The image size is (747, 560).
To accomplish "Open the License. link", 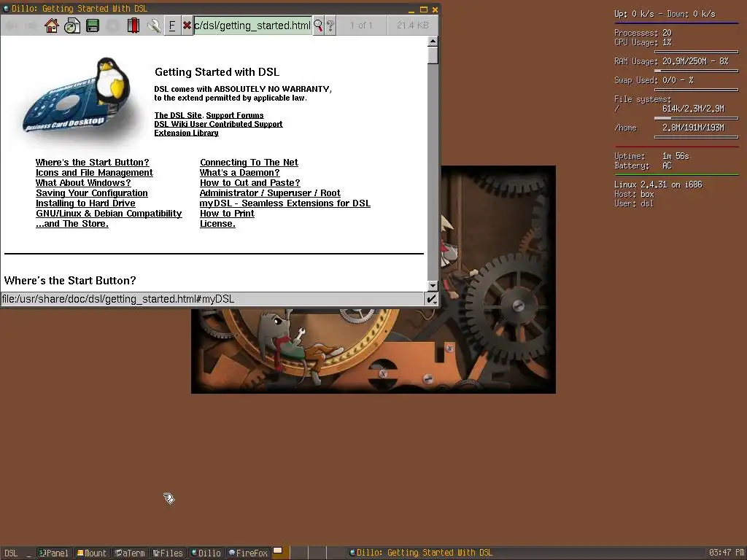I will (217, 224).
